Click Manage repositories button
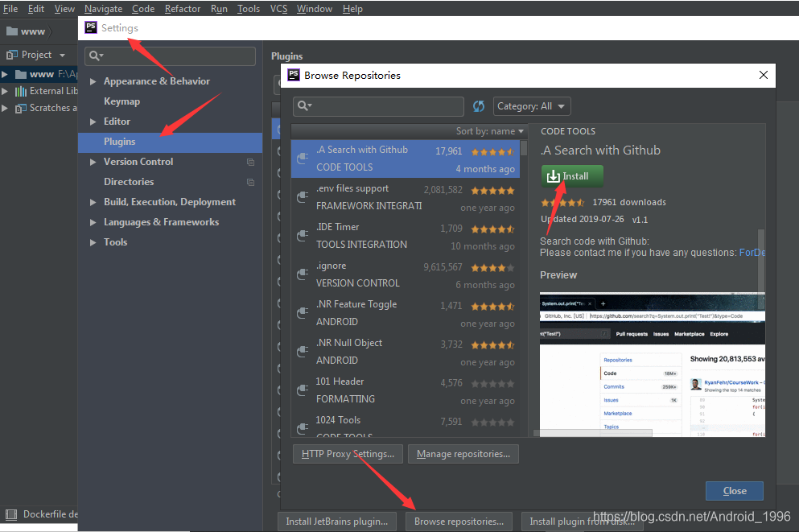The image size is (799, 532). click(x=463, y=454)
